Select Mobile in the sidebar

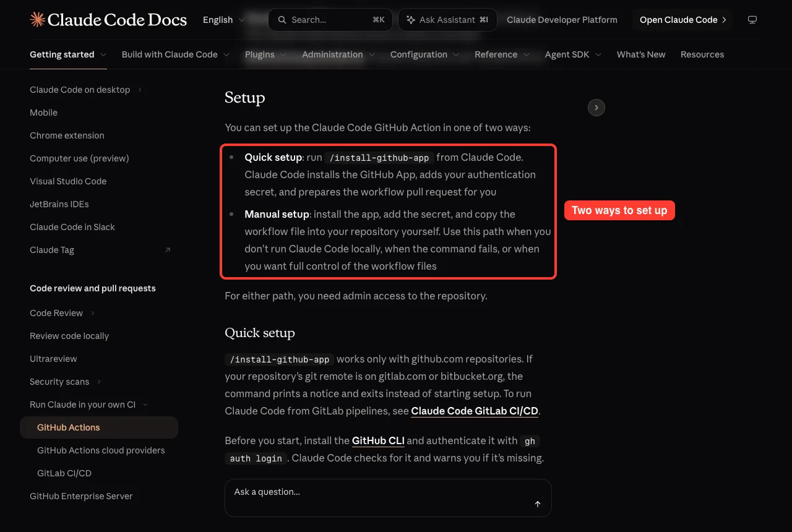coord(43,113)
